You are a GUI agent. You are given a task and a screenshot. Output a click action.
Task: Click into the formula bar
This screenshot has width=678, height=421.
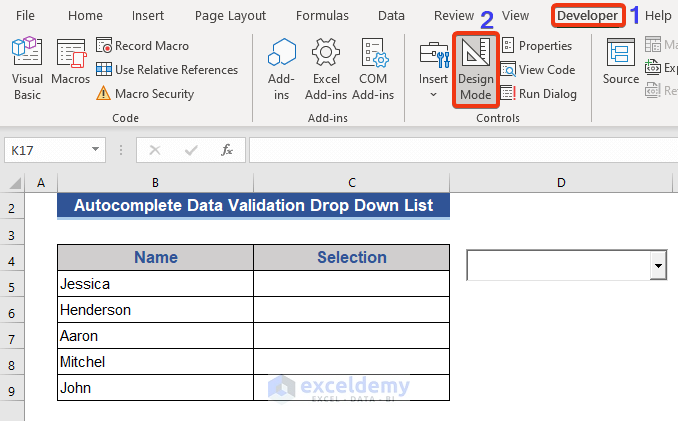tap(464, 150)
